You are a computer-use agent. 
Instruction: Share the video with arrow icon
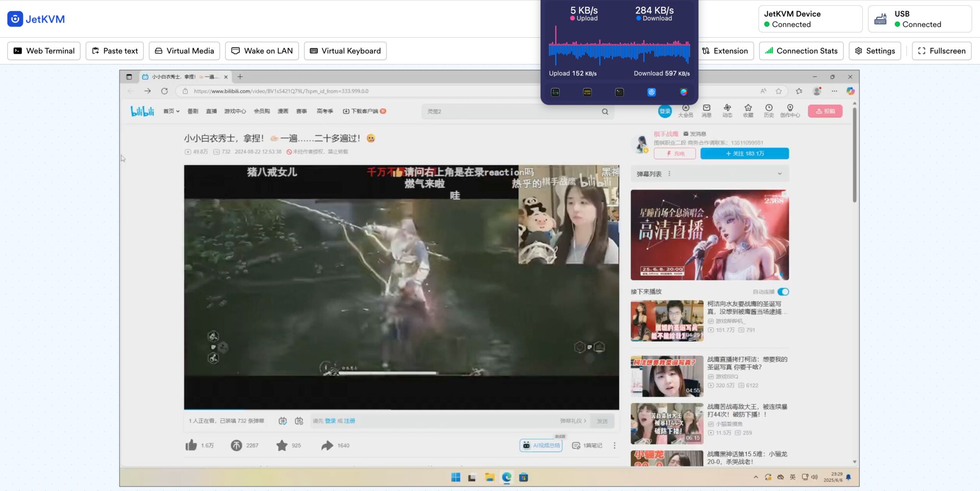pos(327,445)
